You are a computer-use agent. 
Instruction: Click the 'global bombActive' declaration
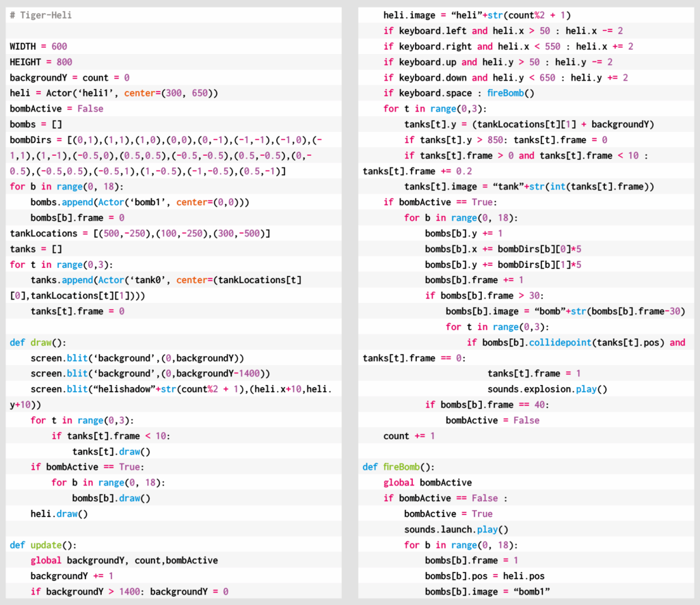tap(427, 483)
